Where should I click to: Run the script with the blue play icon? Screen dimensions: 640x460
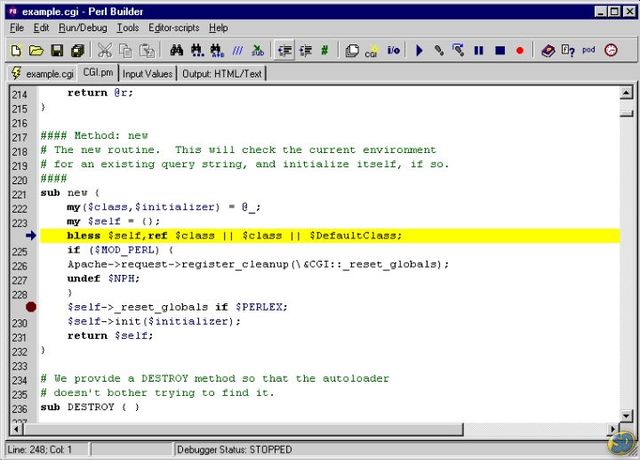pos(419,51)
